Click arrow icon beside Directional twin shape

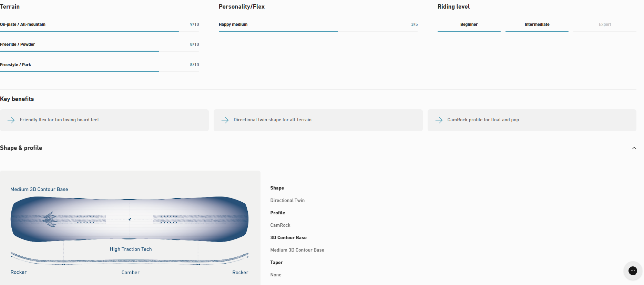(x=225, y=120)
